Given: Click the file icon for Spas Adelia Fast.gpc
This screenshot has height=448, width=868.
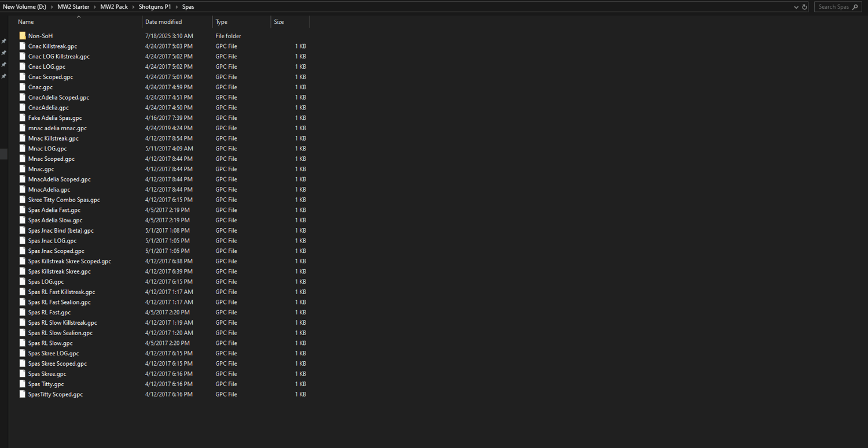Looking at the screenshot, I should 23,210.
